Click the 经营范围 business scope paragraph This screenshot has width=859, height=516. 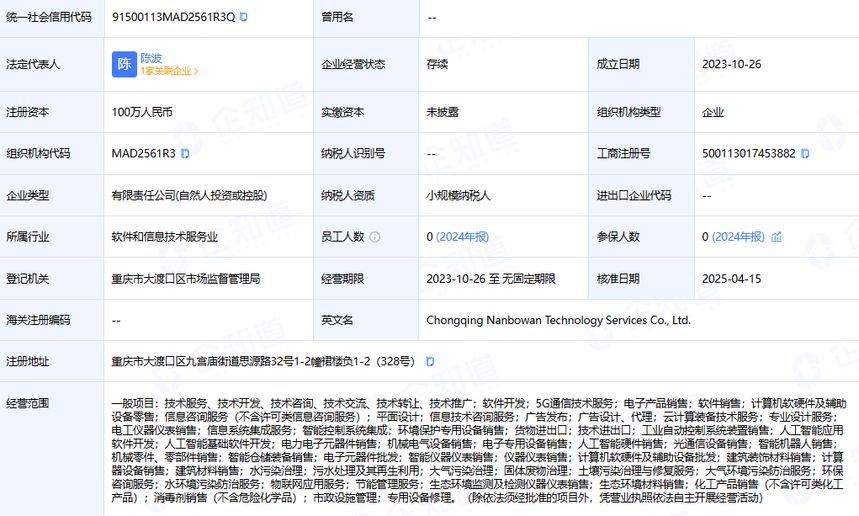click(479, 450)
